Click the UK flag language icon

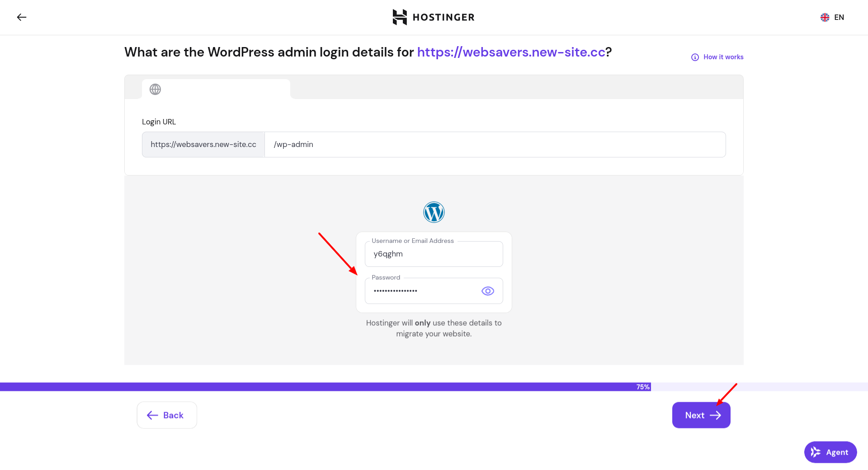click(x=825, y=17)
